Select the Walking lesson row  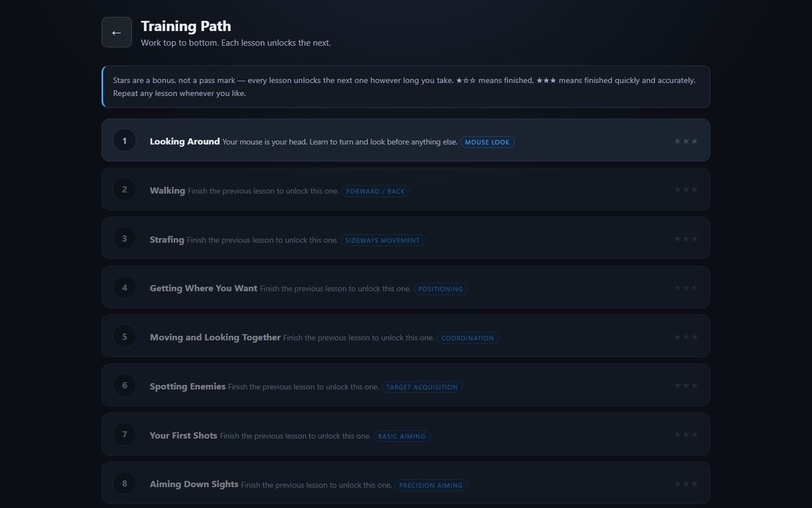(x=406, y=189)
